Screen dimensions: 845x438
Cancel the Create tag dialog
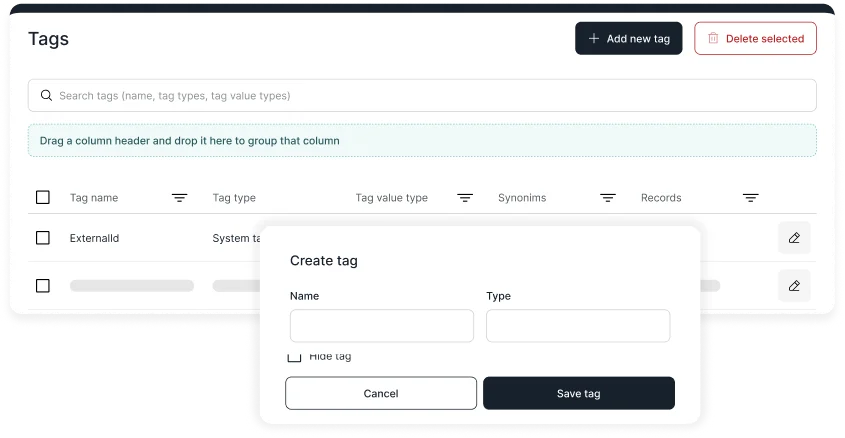point(381,393)
